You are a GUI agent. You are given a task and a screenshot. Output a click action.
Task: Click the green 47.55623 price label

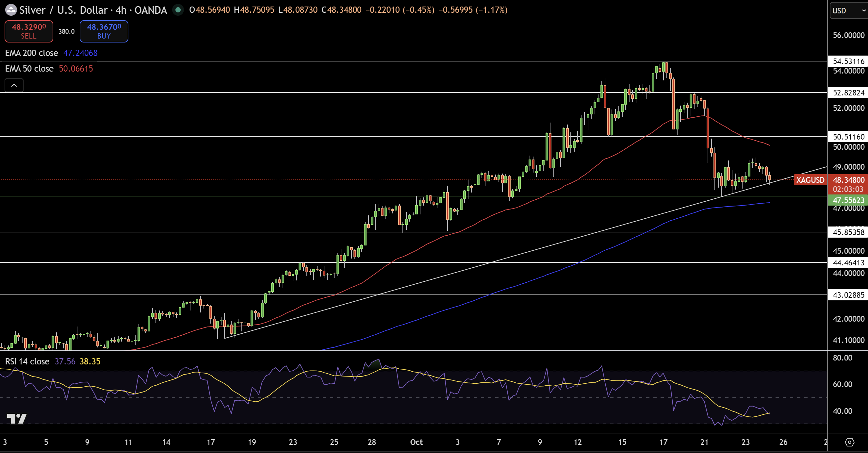(848, 200)
